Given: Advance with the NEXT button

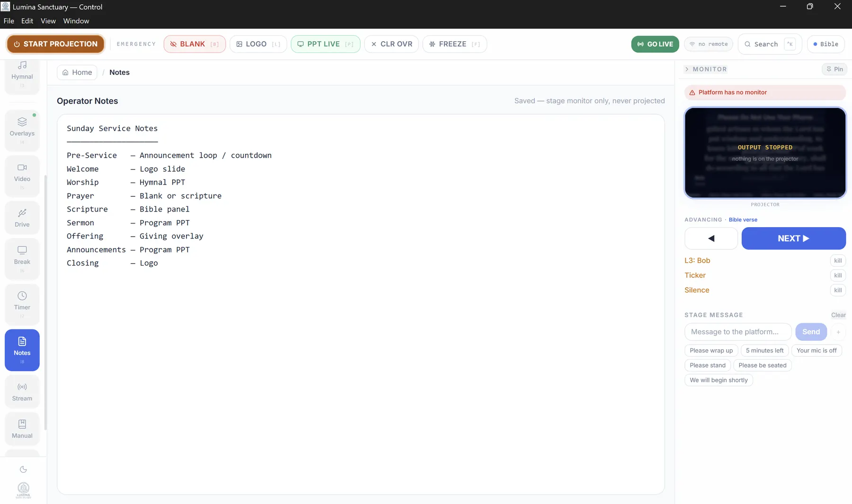Looking at the screenshot, I should click(793, 239).
